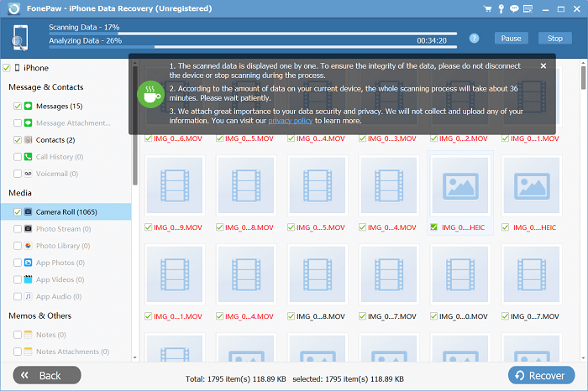Open the IMG_0...1.MOV thumbnail in third row

[x=175, y=274]
